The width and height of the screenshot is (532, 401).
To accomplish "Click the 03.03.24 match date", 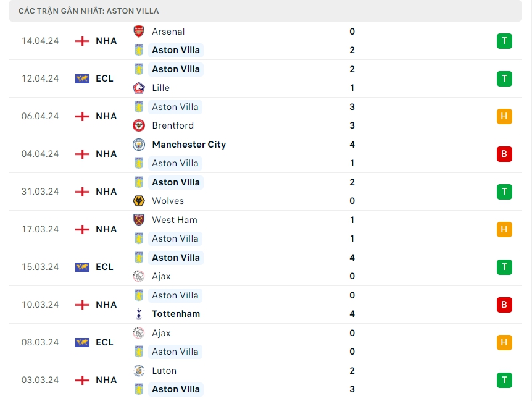I will 40,380.
